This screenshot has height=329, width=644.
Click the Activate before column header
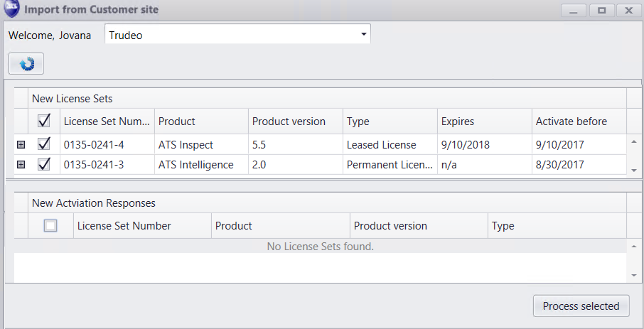[571, 122]
